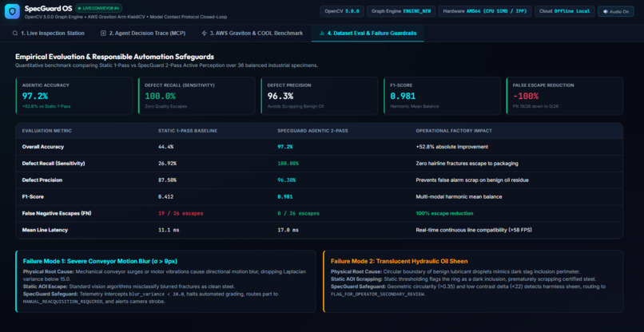Click the 100% escape reduction text

coord(444,213)
